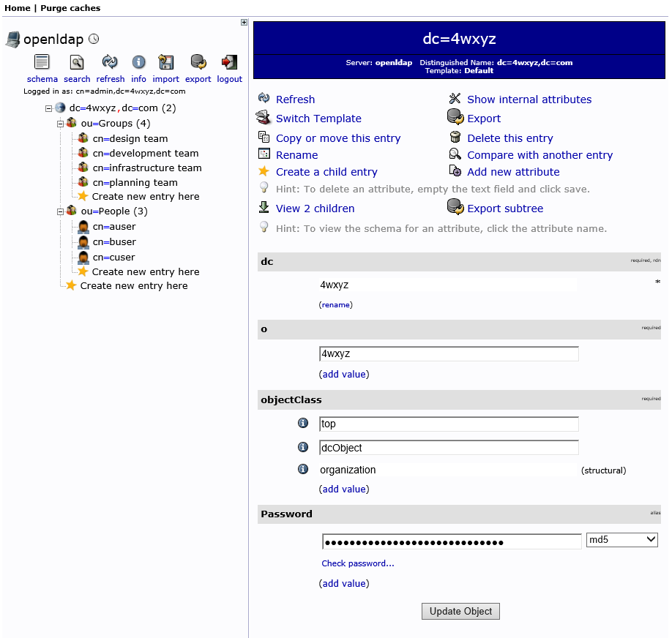The width and height of the screenshot is (672, 638).
Task: Collapse the ou=Groups tree node
Action: (61, 124)
